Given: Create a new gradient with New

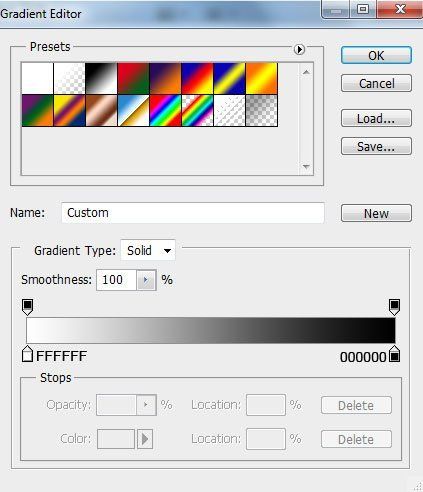Looking at the screenshot, I should point(376,213).
